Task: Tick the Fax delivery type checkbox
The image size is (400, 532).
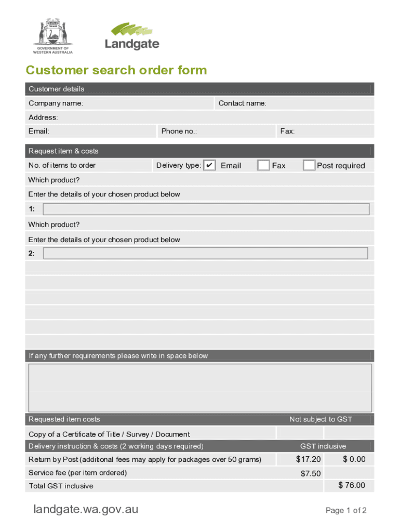Action: tap(263, 165)
